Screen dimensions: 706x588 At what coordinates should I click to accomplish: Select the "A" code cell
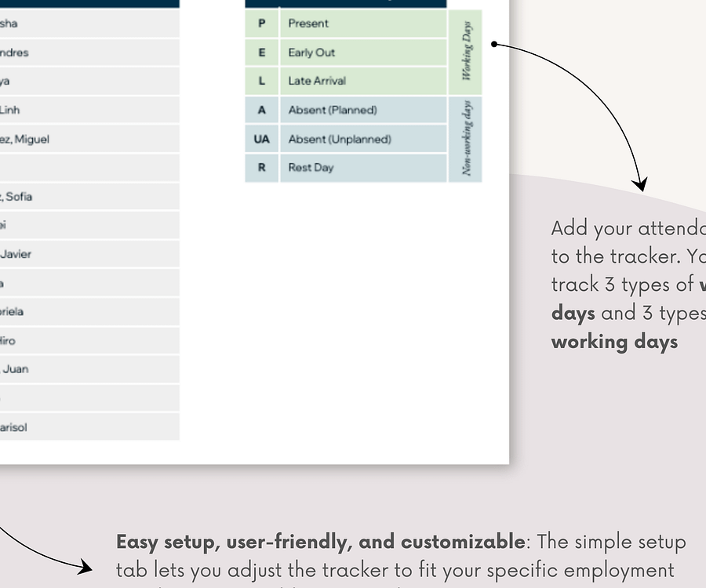pos(261,110)
